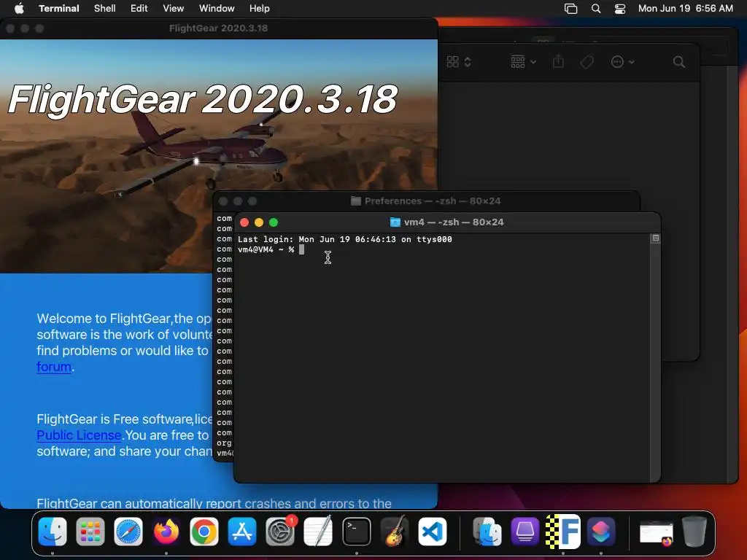Click the FlightGear welcome text paragraph

(124, 343)
